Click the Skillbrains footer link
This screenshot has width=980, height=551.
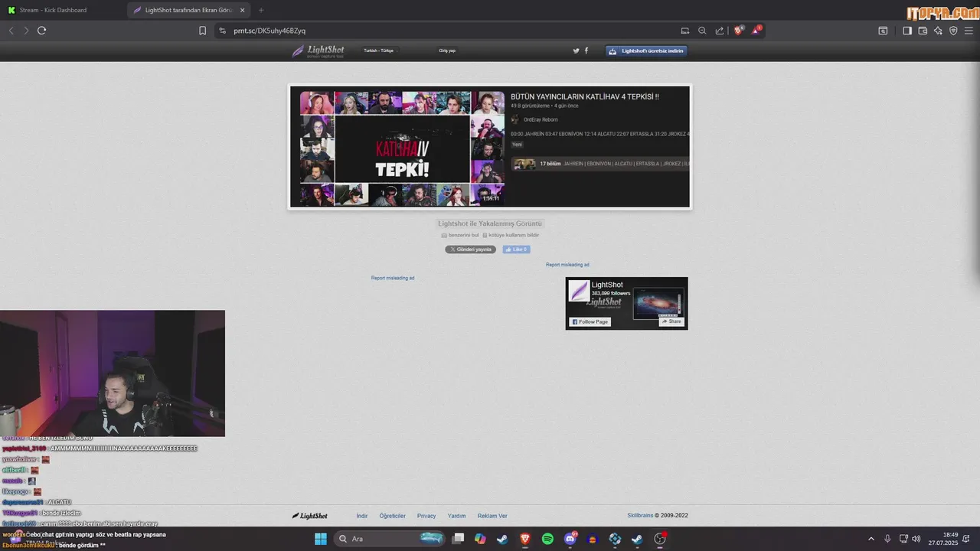640,516
